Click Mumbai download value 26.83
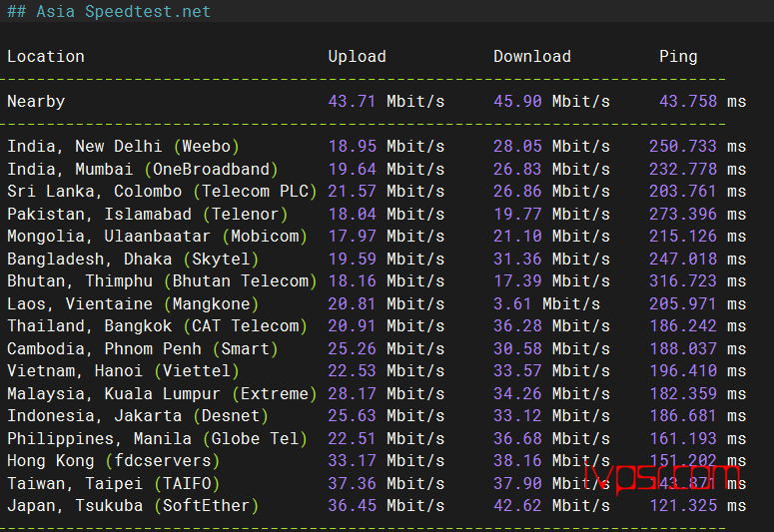Screen dimensions: 774x532 (x=517, y=170)
